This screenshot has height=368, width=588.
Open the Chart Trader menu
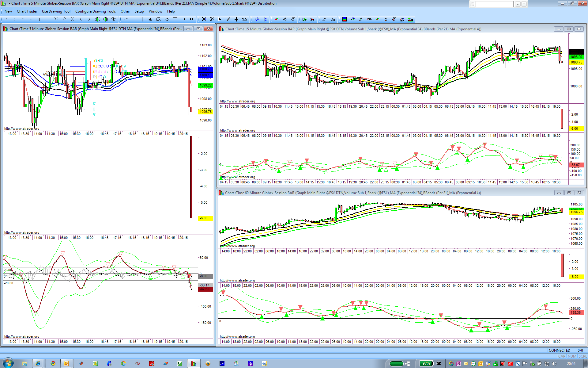click(x=27, y=11)
